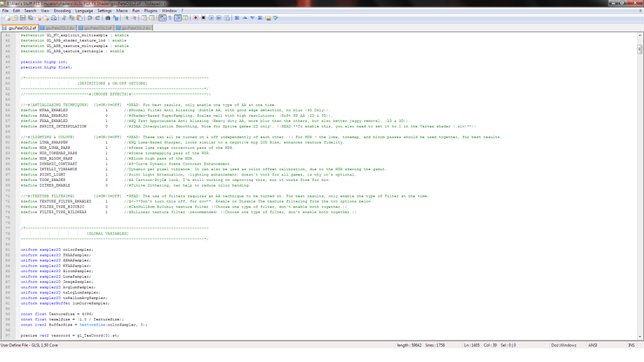Toggle synchronize horizontal scrolling icon

152,18
